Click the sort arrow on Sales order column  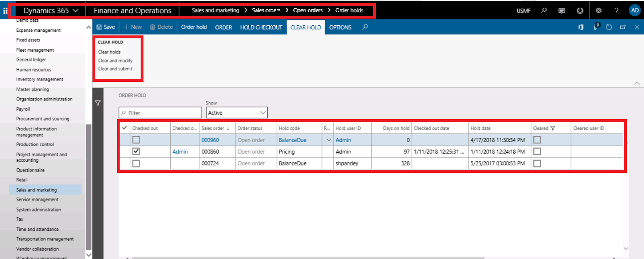tap(228, 128)
